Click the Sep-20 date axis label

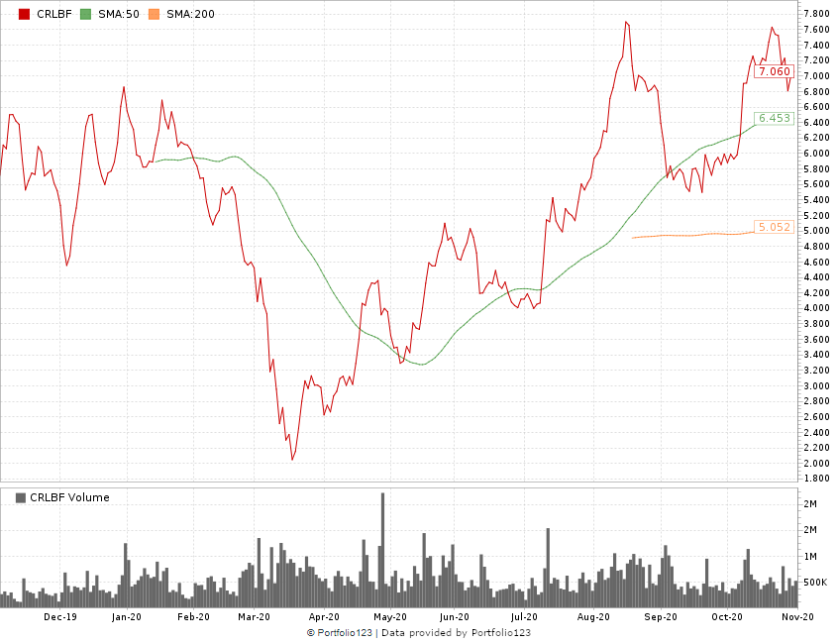click(x=661, y=617)
